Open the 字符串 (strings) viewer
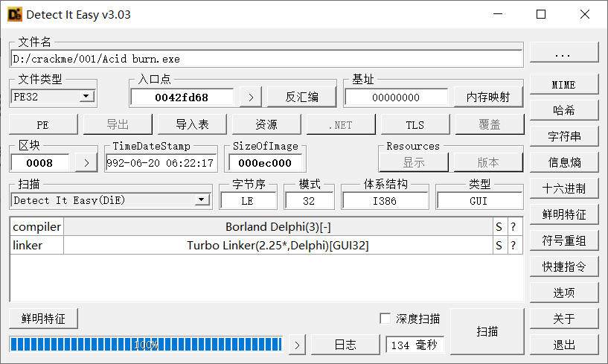 pos(564,137)
